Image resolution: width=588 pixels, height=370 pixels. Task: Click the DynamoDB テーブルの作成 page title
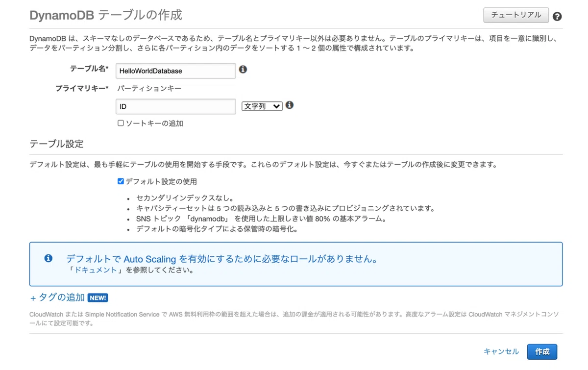tap(106, 15)
